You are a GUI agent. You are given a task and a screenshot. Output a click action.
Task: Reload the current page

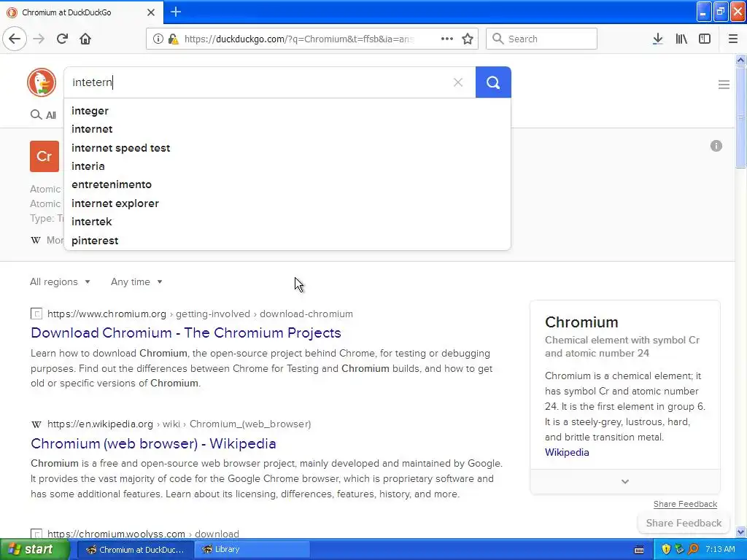[x=62, y=39]
